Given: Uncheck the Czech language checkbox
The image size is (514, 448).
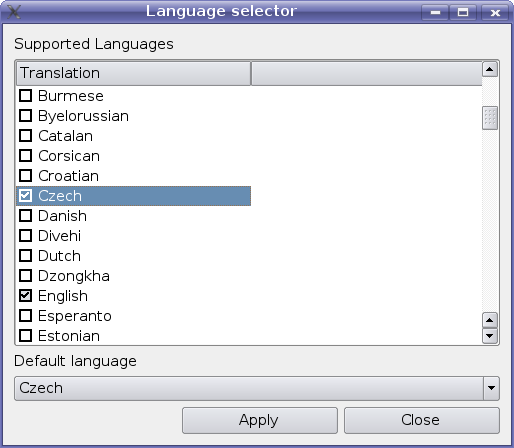Looking at the screenshot, I should pyautogui.click(x=26, y=196).
